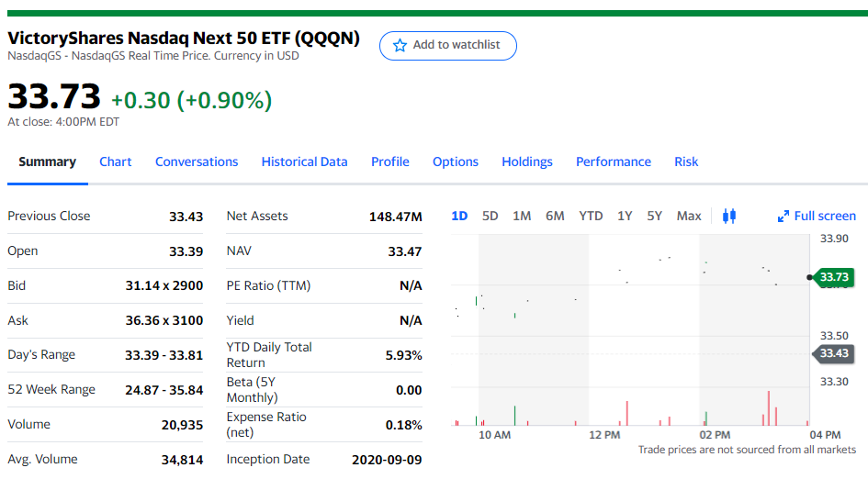Switch chart to 5Y range
The height and width of the screenshot is (479, 868).
[x=654, y=216]
